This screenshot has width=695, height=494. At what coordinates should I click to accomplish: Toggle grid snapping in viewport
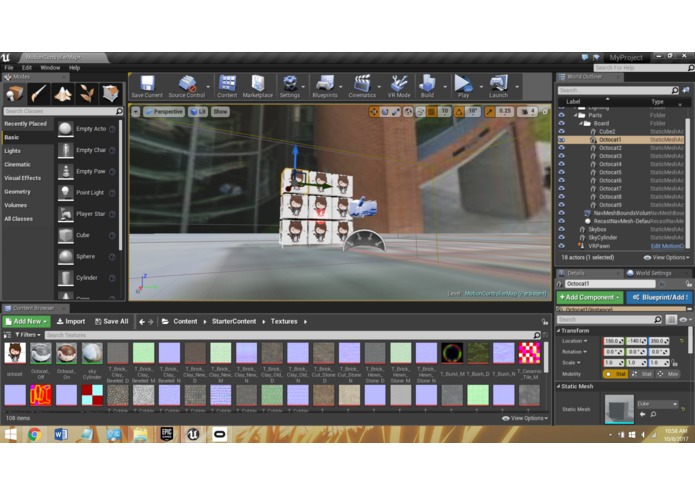point(432,112)
